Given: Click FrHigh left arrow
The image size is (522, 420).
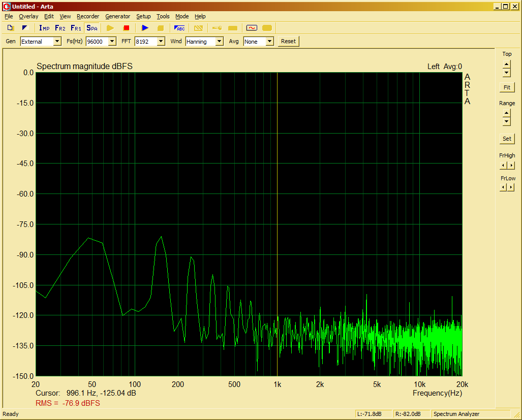Looking at the screenshot, I should [503, 165].
